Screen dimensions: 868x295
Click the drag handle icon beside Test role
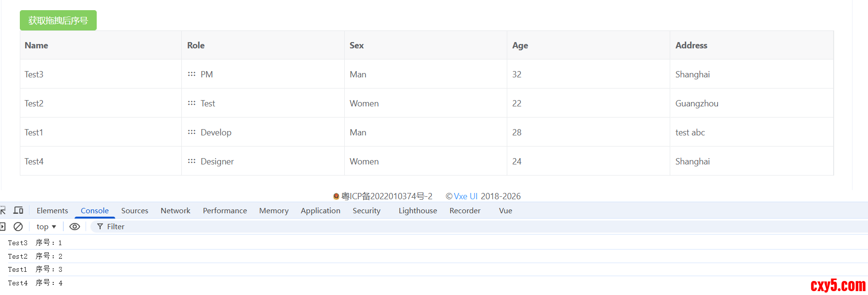coord(191,103)
